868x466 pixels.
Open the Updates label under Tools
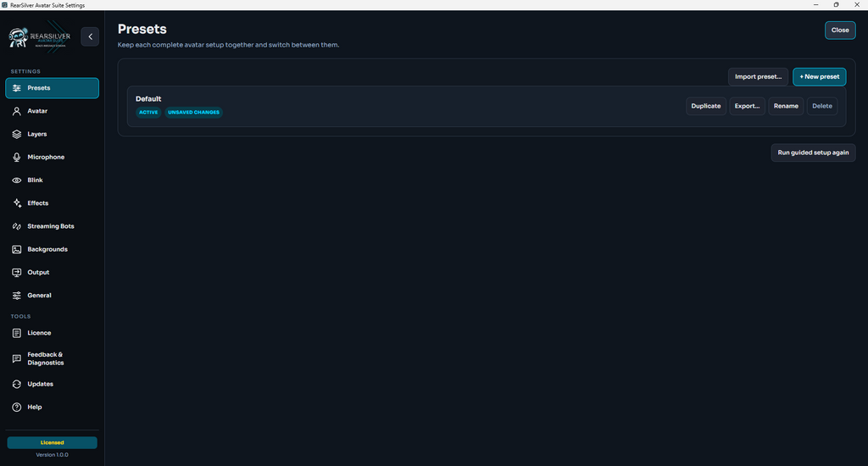coord(41,384)
